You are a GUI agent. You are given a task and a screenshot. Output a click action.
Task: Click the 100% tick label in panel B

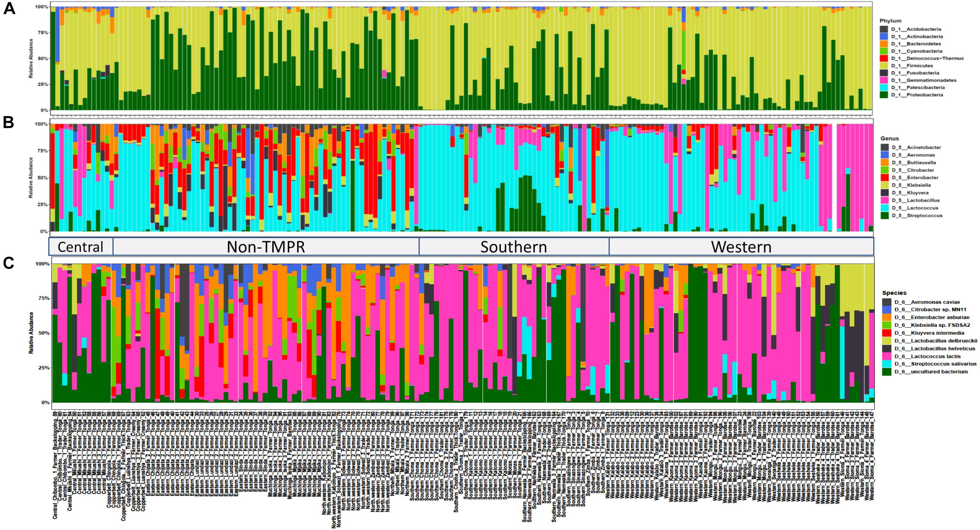pos(41,124)
